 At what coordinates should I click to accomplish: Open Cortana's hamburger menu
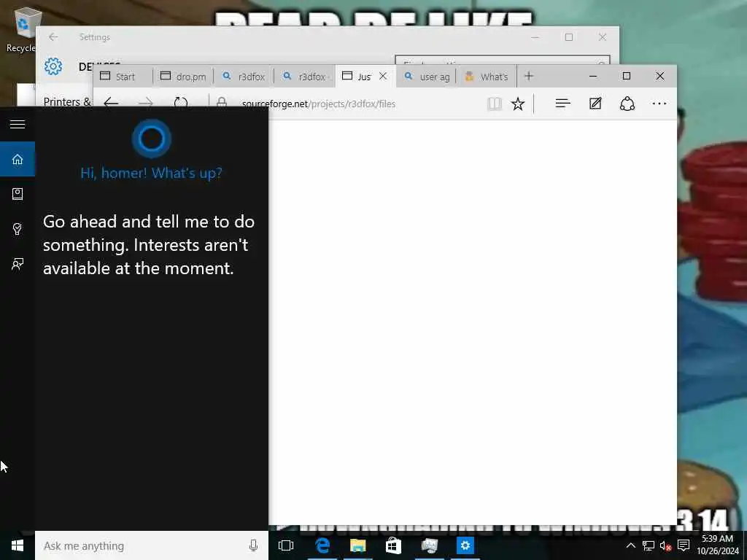click(x=18, y=124)
